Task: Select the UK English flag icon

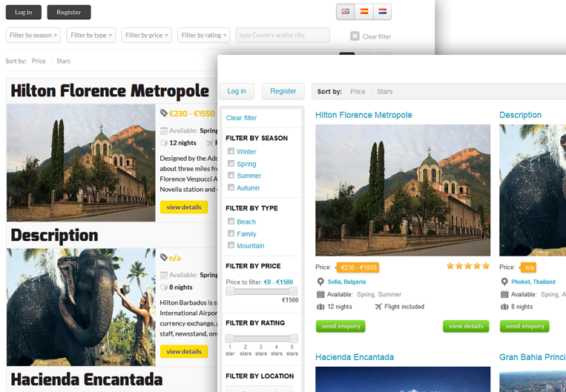Action: (346, 12)
